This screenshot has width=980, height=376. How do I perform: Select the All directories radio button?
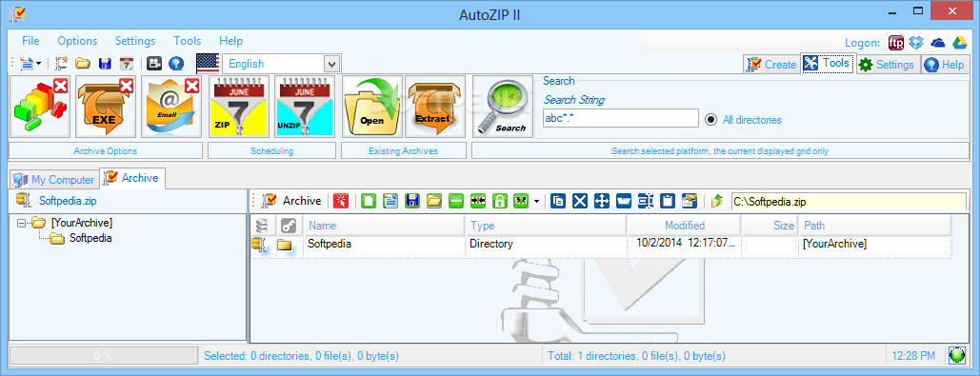pos(710,119)
